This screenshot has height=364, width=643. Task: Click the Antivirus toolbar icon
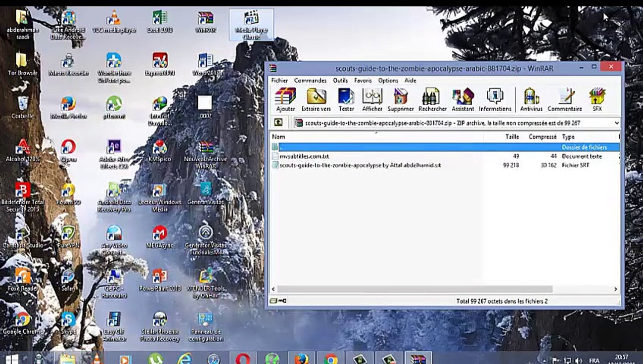click(x=531, y=100)
